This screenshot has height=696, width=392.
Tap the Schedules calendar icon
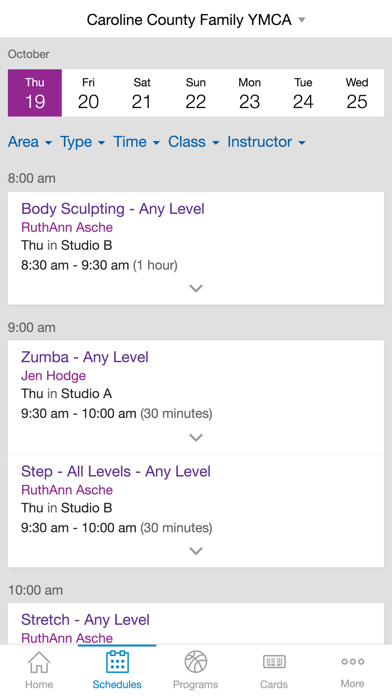pyautogui.click(x=117, y=662)
